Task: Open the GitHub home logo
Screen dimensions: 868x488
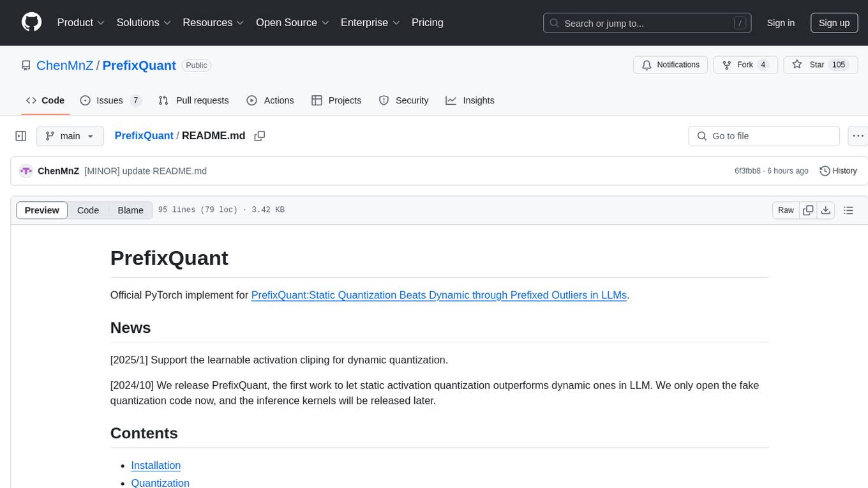Action: [x=31, y=22]
